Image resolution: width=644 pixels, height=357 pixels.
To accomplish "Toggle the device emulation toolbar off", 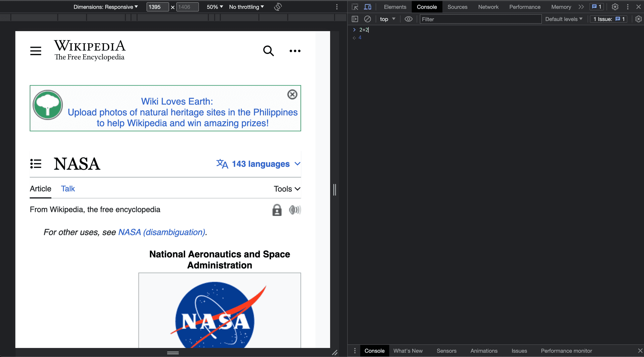I will (368, 7).
